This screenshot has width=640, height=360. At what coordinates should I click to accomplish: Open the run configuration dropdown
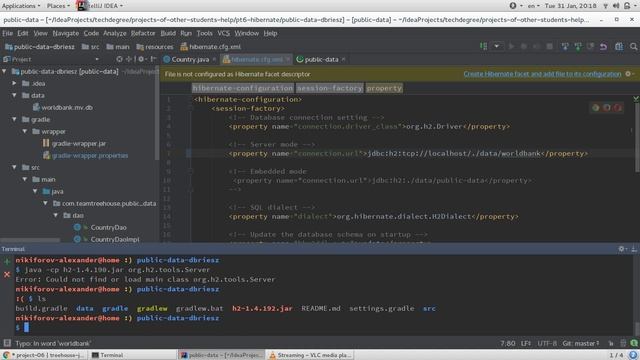[497, 47]
